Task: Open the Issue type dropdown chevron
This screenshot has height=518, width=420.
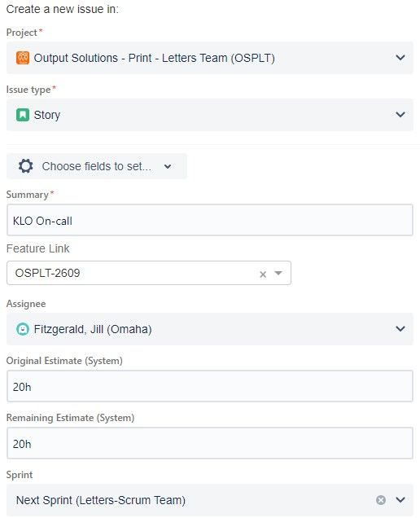Action: [x=400, y=115]
